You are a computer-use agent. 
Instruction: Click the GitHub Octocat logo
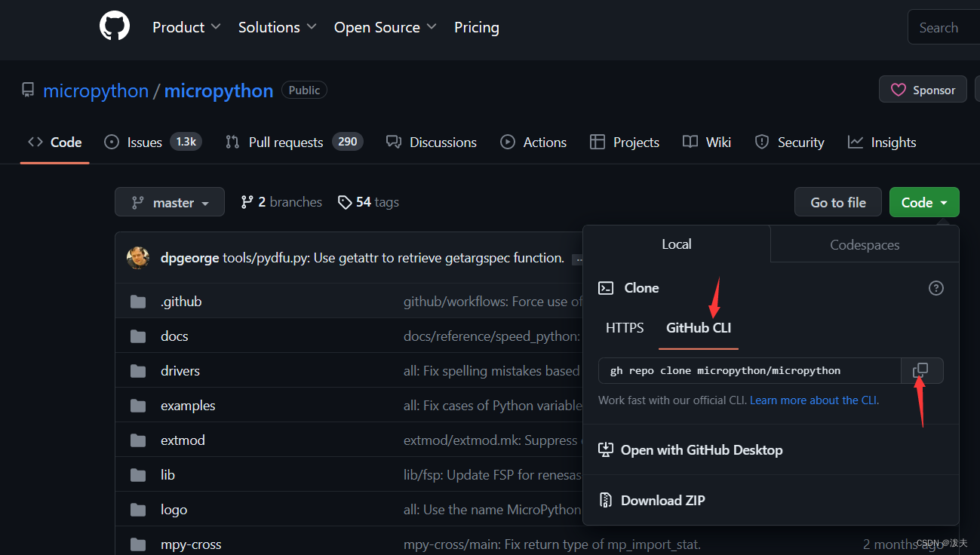(115, 27)
